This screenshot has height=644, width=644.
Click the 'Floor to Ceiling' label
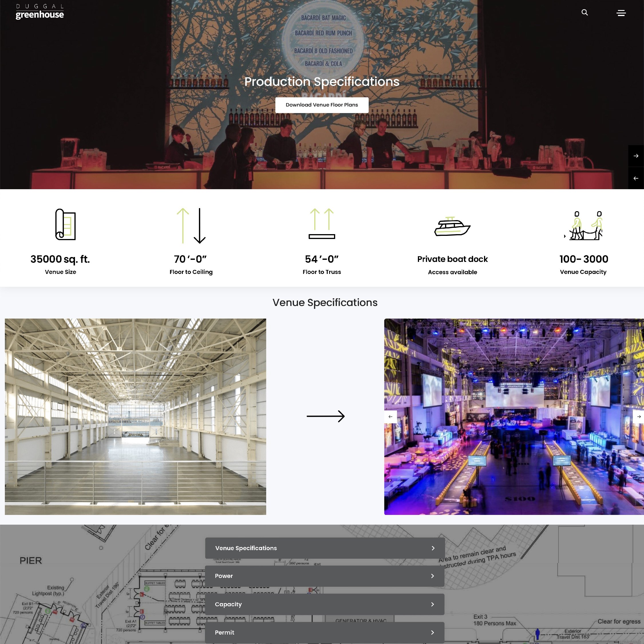tap(191, 272)
